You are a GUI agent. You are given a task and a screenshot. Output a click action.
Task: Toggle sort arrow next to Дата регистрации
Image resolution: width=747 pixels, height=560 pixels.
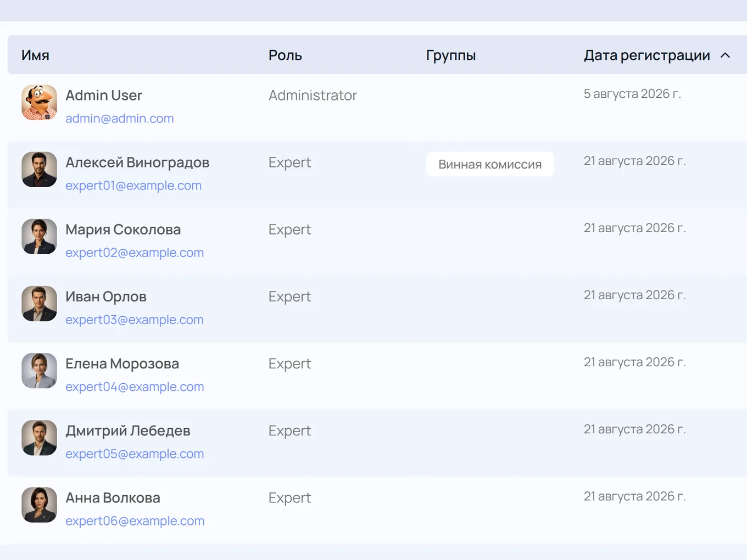click(725, 55)
